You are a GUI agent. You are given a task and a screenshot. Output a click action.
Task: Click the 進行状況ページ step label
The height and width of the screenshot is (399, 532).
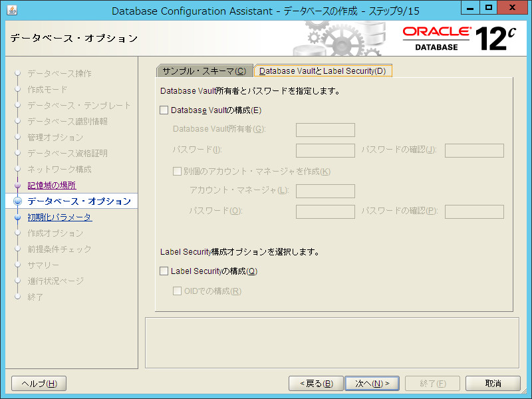[55, 281]
